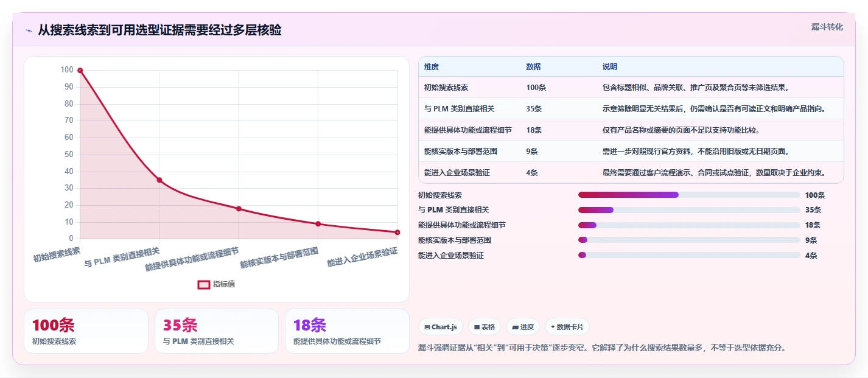Toggle the 指标值 legend swatch
868x378 pixels.
pos(204,284)
